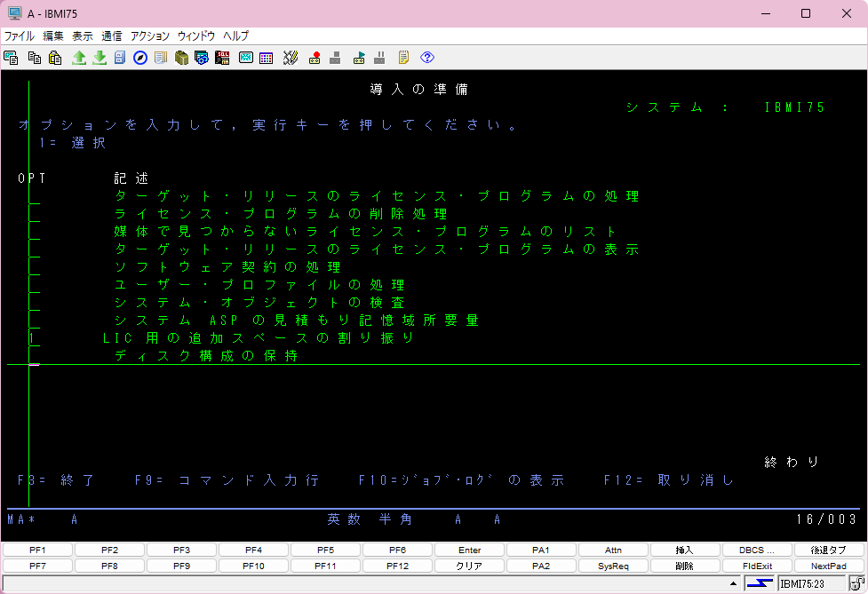Play a recorded macro
Screen dimensions: 868x594
point(357,57)
